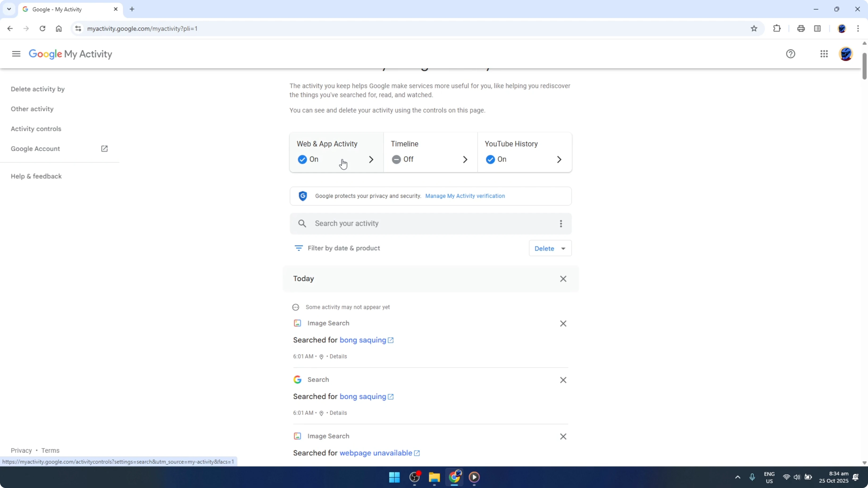
Task: Open the hamburger main menu
Action: pyautogui.click(x=16, y=54)
